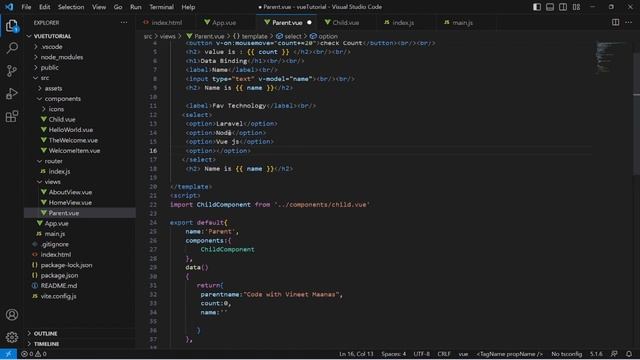Click the template breadcrumb segment

point(250,36)
